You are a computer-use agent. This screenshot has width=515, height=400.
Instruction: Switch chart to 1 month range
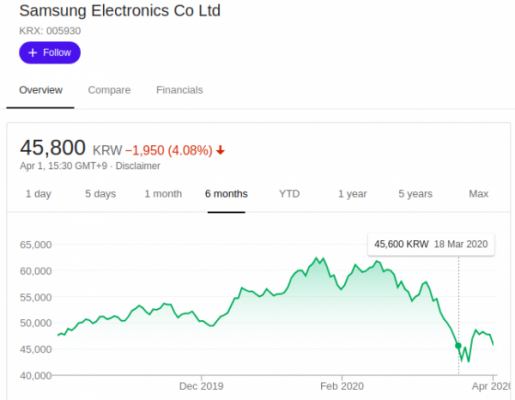163,194
